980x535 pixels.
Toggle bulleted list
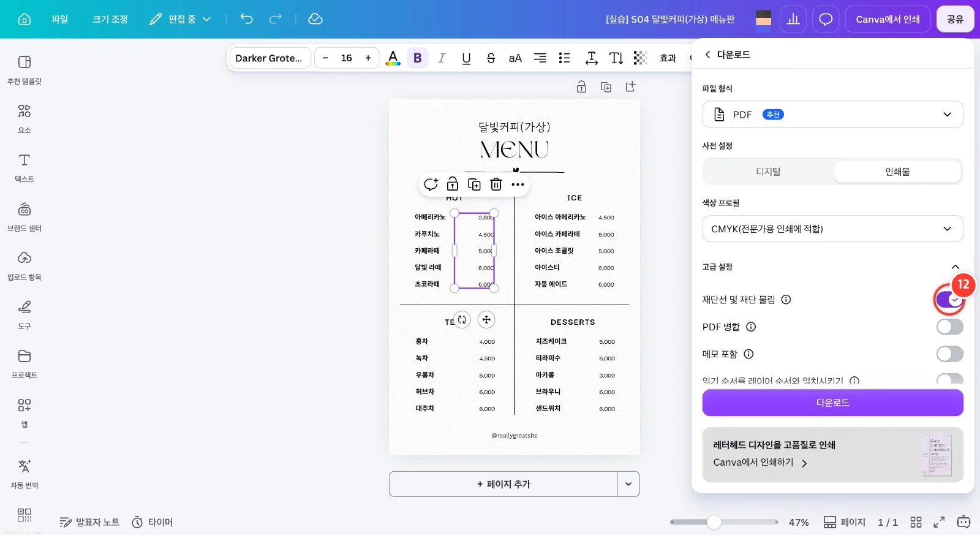tap(564, 58)
